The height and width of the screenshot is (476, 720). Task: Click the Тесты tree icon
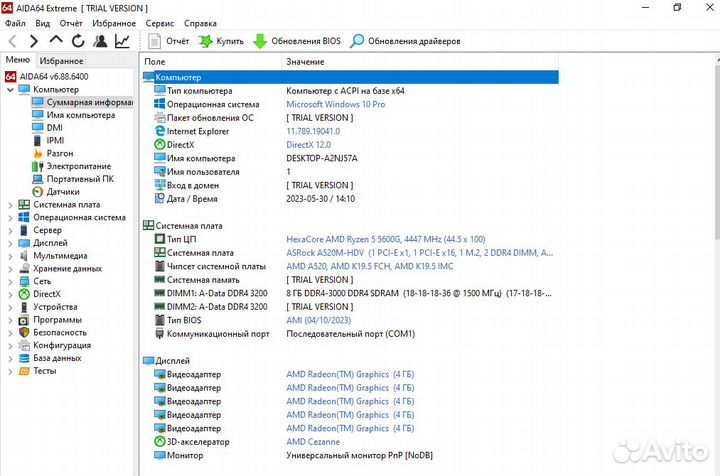pos(24,371)
